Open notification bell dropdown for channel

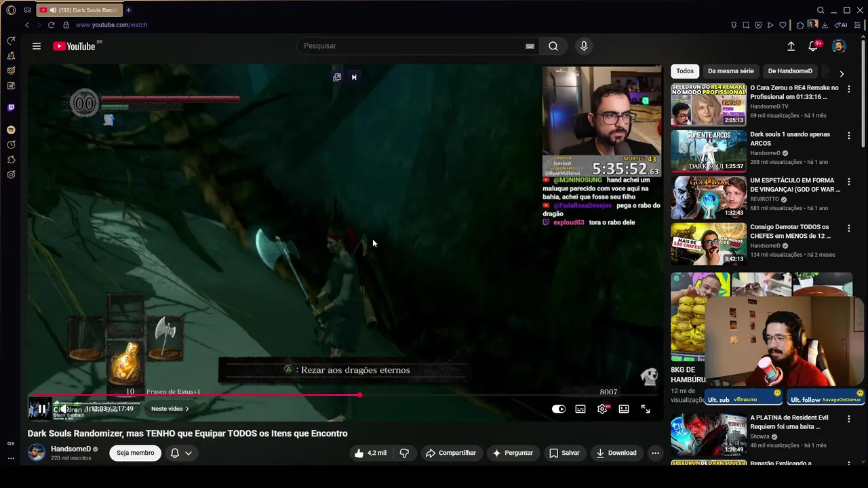click(181, 453)
